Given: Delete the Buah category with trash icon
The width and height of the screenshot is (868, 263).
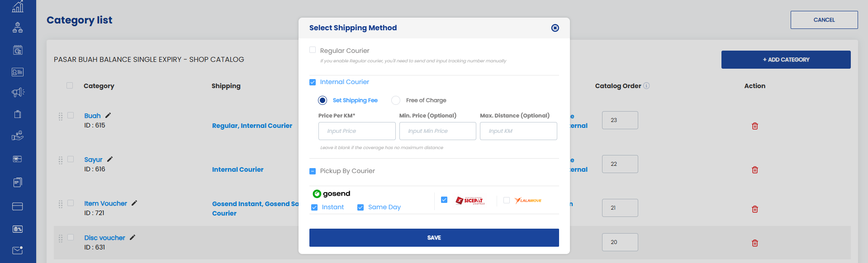Looking at the screenshot, I should (x=755, y=126).
